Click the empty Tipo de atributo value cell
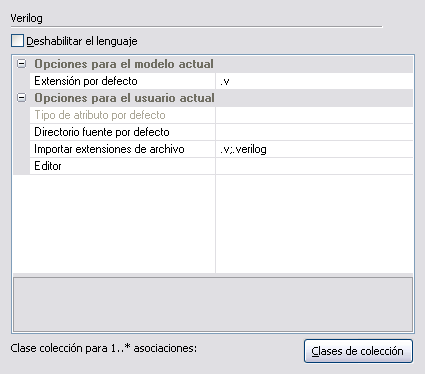This screenshot has width=425, height=374. pyautogui.click(x=314, y=115)
